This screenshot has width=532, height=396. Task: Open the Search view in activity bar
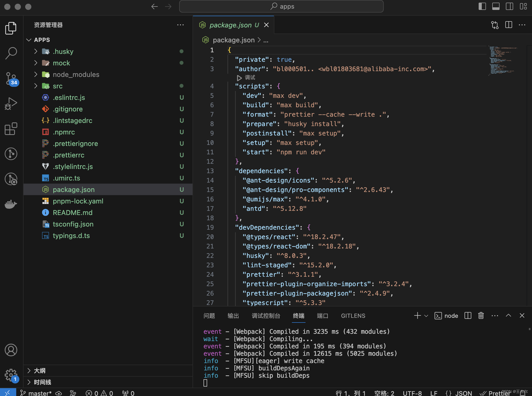(x=11, y=53)
